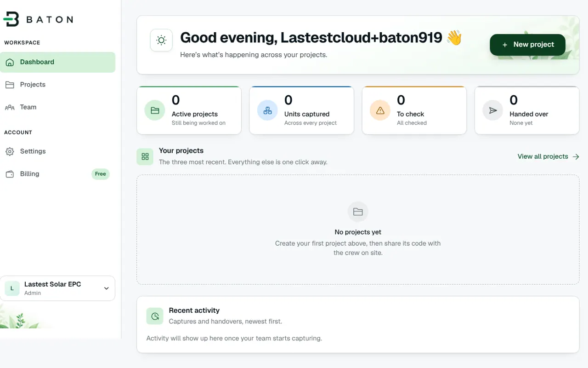Click the Active projects folder icon
The height and width of the screenshot is (368, 588).
click(155, 110)
